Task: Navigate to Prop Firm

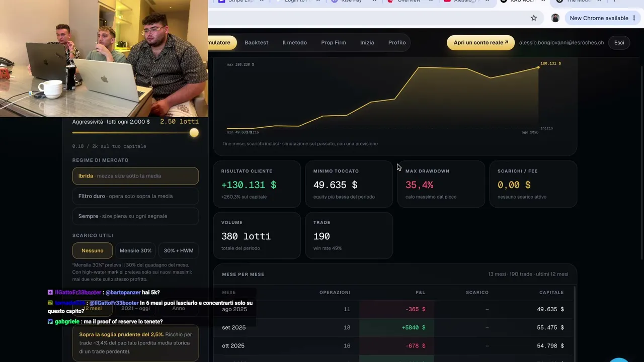Action: pyautogui.click(x=334, y=43)
